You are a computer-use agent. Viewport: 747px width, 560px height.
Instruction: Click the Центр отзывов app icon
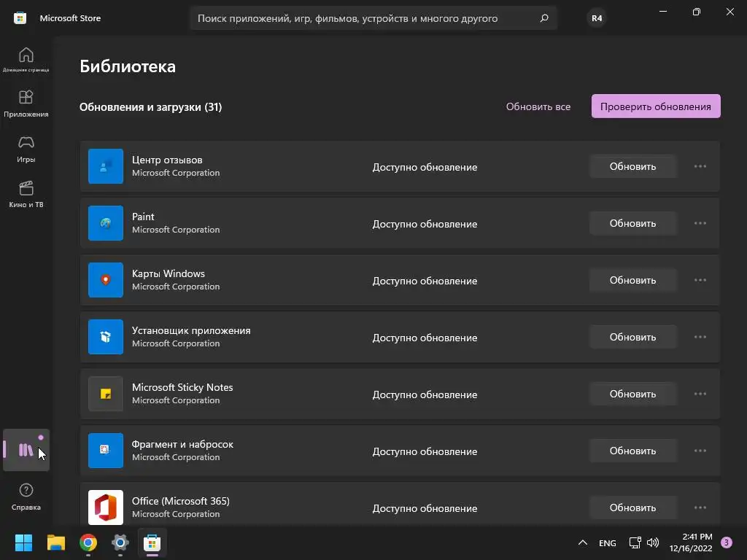[x=106, y=166]
